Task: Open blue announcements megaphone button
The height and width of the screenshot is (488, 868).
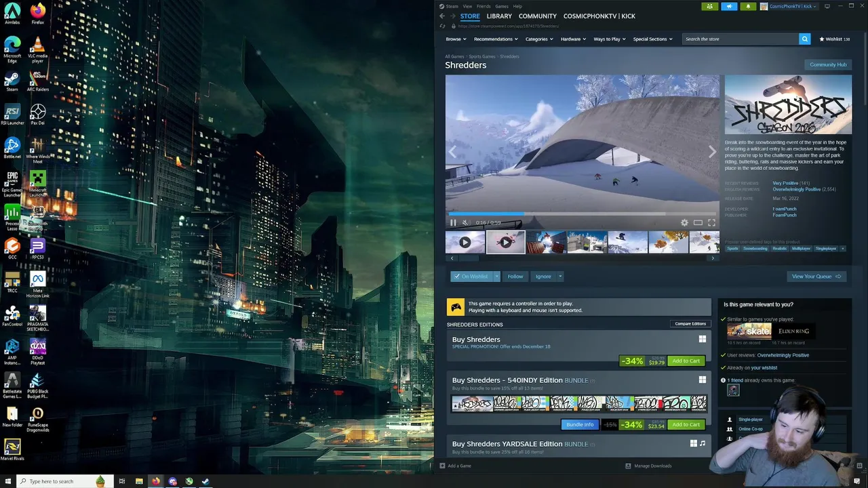Action: 729,6
